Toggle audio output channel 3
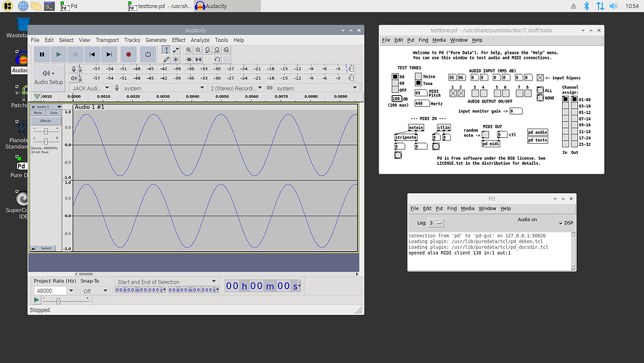 [475, 94]
